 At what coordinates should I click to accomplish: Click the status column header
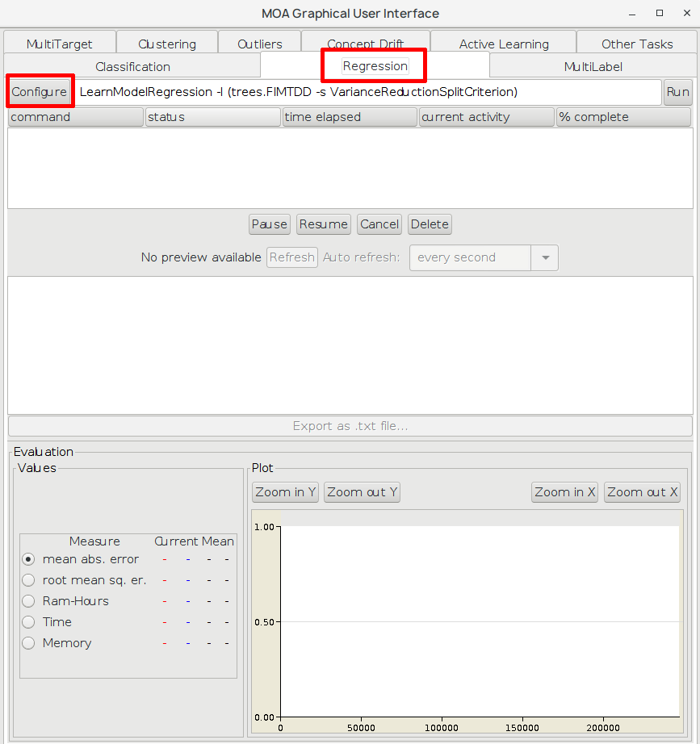[x=213, y=117]
